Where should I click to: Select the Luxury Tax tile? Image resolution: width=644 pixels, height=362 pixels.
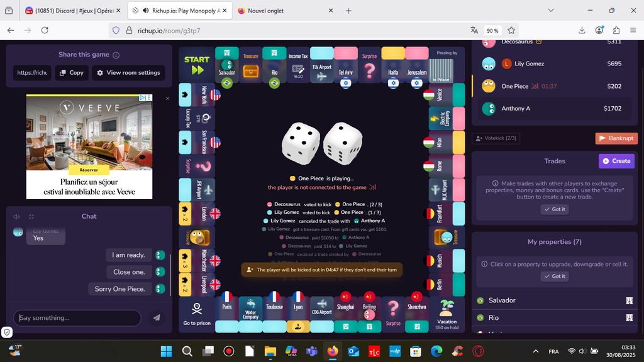tap(197, 118)
